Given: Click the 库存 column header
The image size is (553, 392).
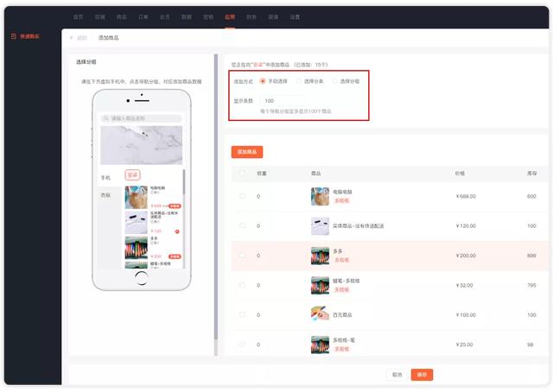Looking at the screenshot, I should coord(532,173).
